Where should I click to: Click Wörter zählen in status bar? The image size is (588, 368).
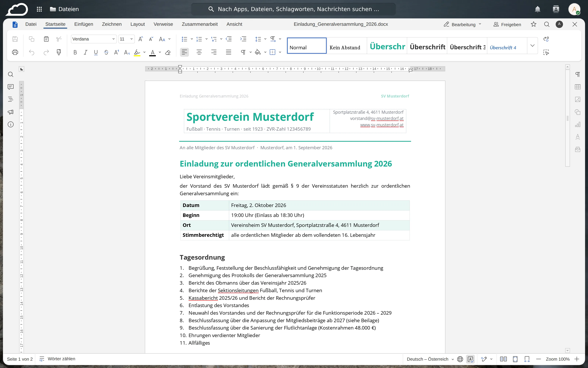click(57, 359)
